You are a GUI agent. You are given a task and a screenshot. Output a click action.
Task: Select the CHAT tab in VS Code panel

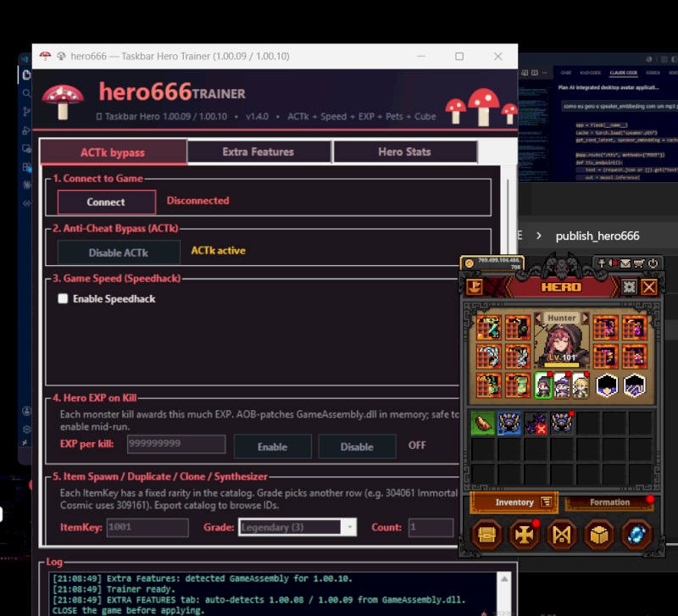566,73
